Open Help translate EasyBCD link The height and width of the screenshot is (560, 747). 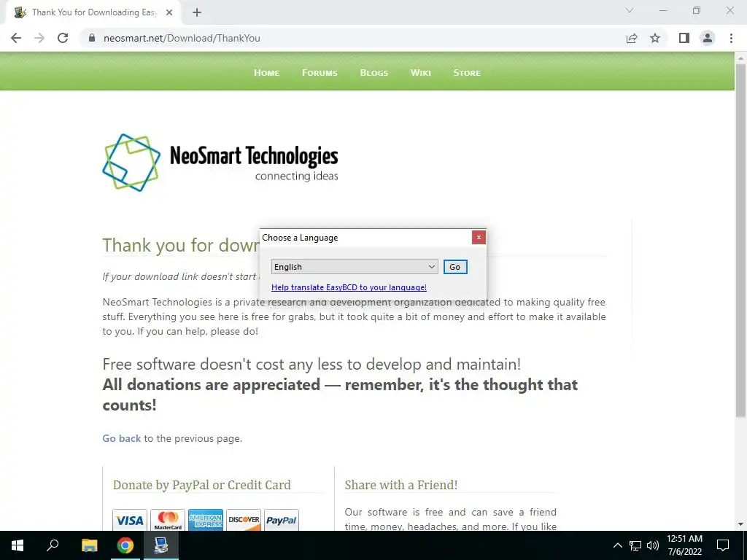point(349,287)
